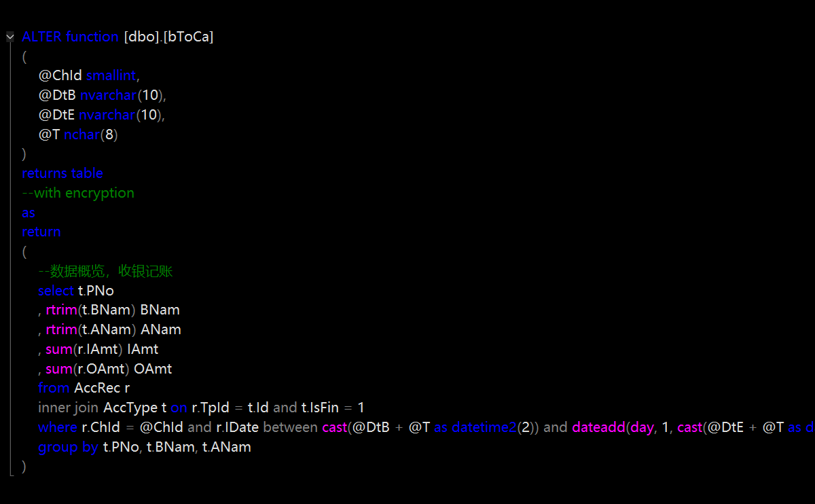Click the @DtE parameter declaration
The width and height of the screenshot is (815, 504).
(56, 115)
